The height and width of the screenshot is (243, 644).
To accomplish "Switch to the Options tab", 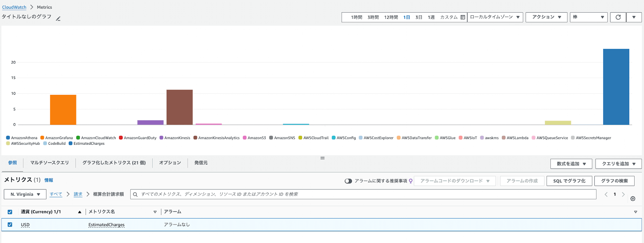I will [x=170, y=163].
